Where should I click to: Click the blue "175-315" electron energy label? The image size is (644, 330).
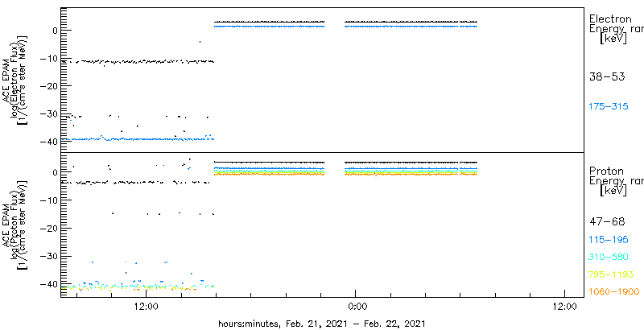609,107
